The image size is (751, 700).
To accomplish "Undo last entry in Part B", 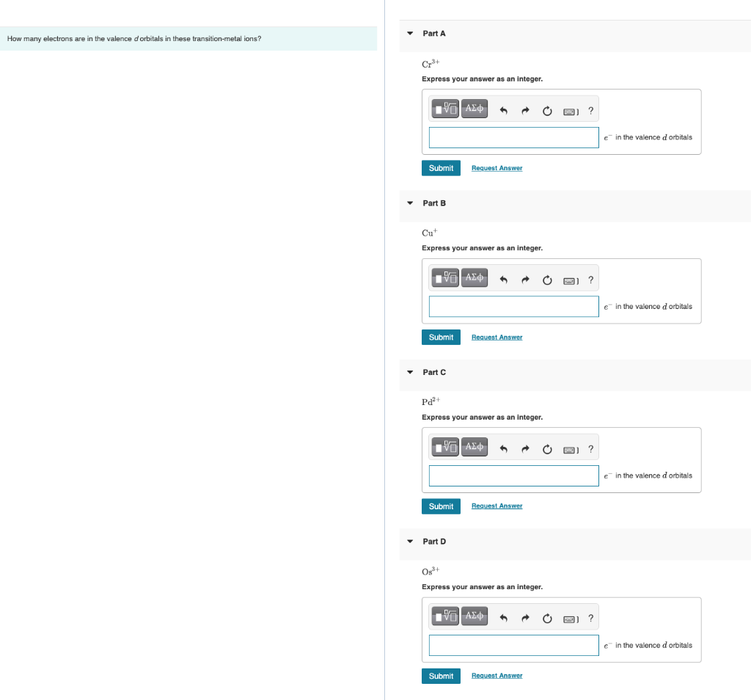I will 503,280.
